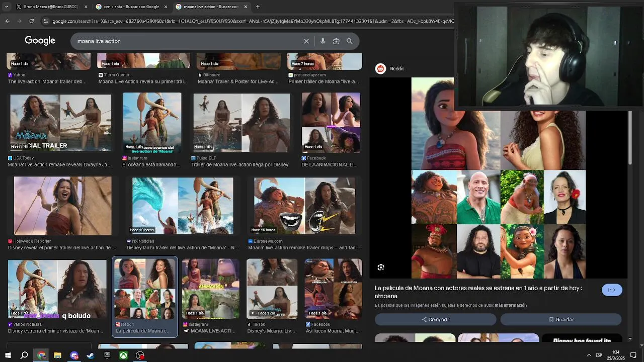Open Facebook DE LA ANIMACIÓN thumbnail

(x=331, y=123)
